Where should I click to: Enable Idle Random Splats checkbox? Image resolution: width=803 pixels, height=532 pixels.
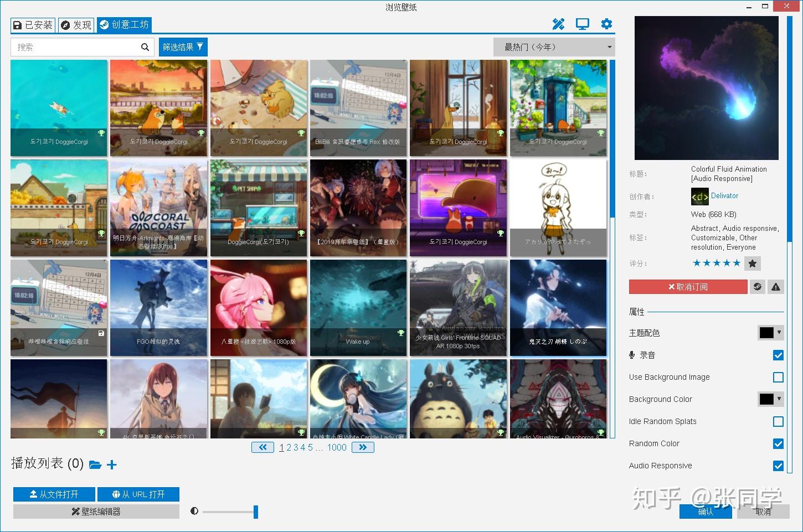click(x=778, y=421)
